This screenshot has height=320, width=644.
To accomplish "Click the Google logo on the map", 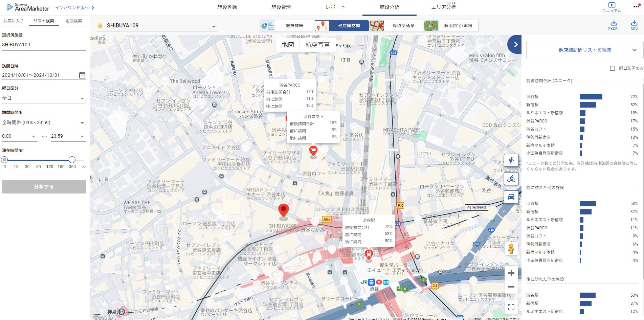I will pos(103,317).
